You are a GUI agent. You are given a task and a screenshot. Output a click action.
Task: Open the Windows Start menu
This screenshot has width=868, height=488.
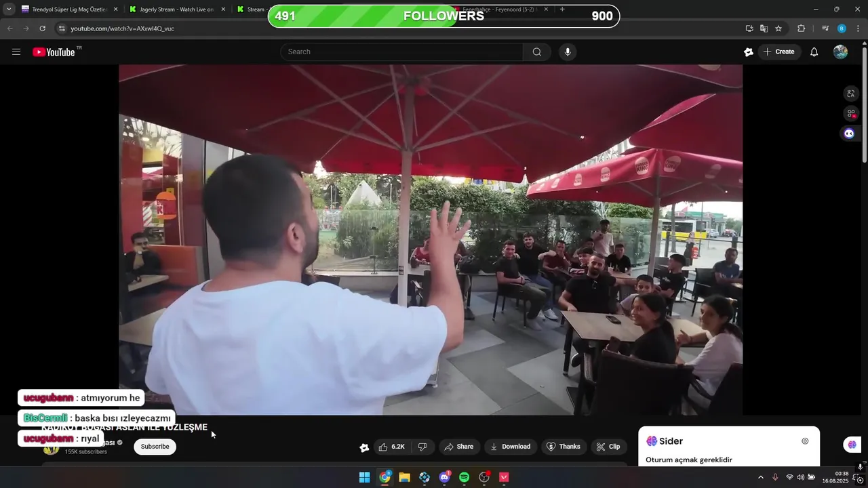(365, 477)
